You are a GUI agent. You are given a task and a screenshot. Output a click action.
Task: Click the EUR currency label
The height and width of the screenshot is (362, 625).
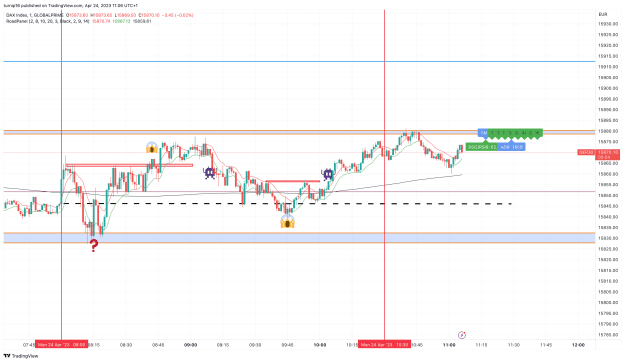603,14
